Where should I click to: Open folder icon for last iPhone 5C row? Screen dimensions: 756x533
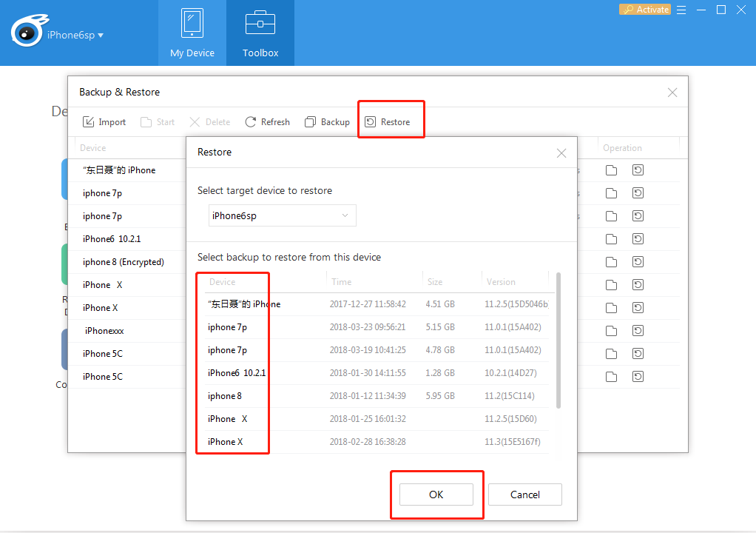[x=611, y=377]
